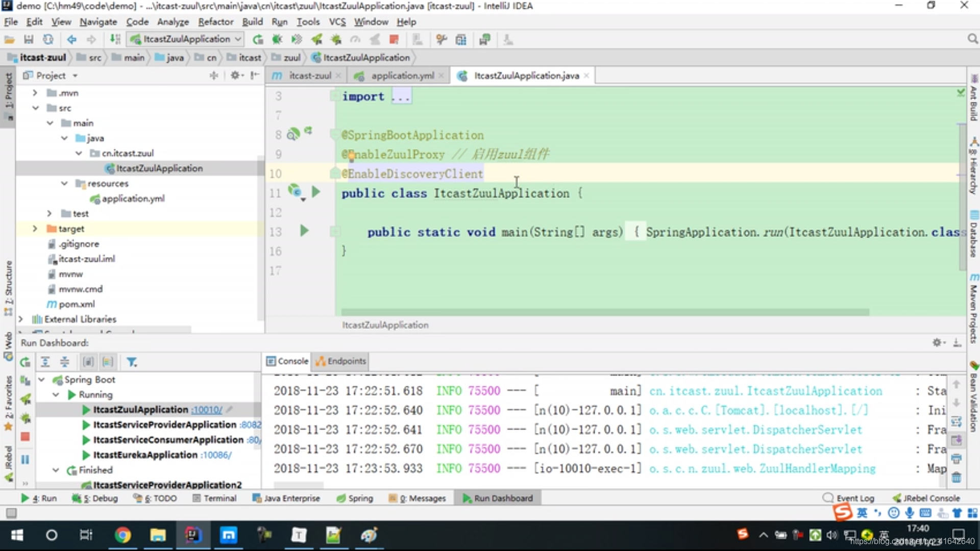Click the editor horizontal scrollbar
Image resolution: width=980 pixels, height=551 pixels.
(x=605, y=312)
